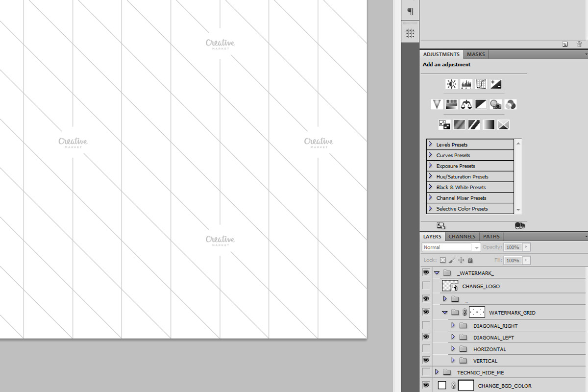Click link icon on CHANGE_BGD_COLOR layer
This screenshot has height=392, width=588.
[x=453, y=386]
